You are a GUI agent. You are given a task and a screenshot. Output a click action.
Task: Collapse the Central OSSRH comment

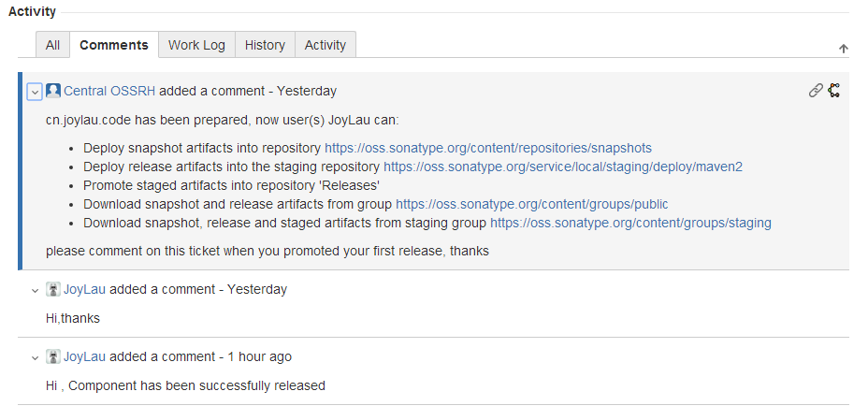[35, 92]
